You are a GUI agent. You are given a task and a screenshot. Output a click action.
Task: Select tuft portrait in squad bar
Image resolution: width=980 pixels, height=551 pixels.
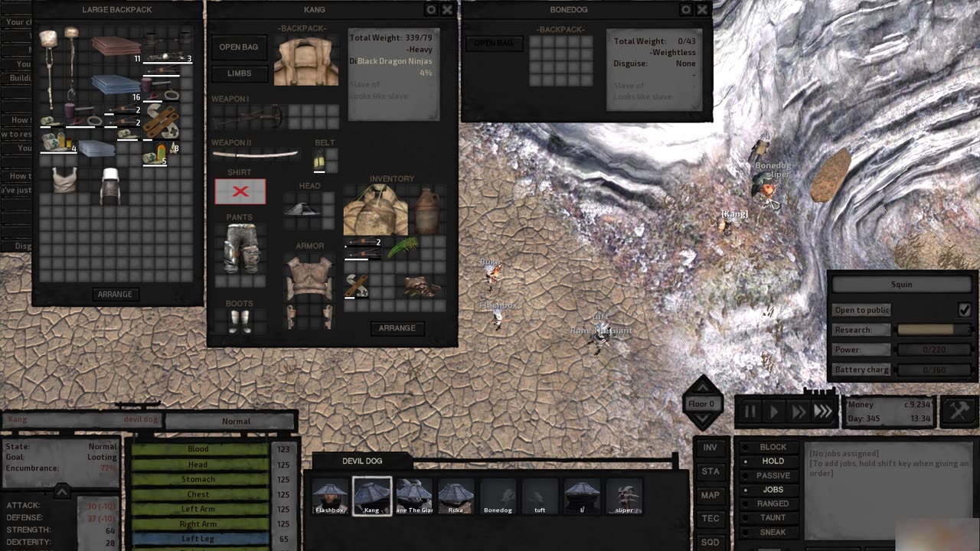tap(540, 496)
